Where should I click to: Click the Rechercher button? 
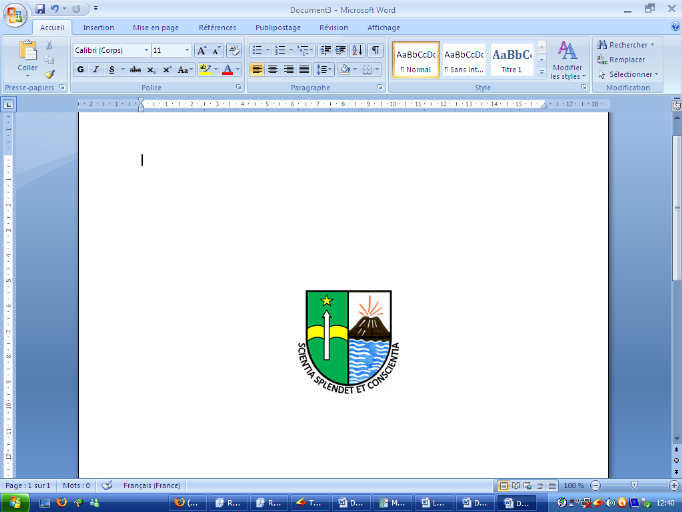coord(627,44)
